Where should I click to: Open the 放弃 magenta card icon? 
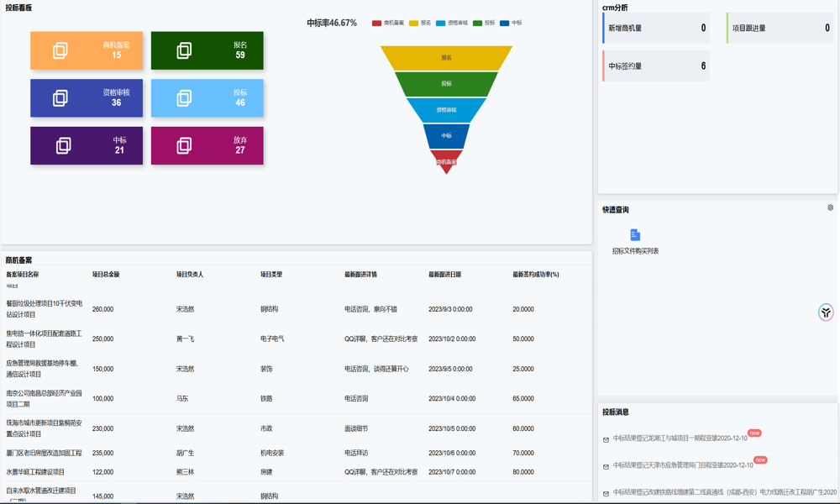(184, 146)
